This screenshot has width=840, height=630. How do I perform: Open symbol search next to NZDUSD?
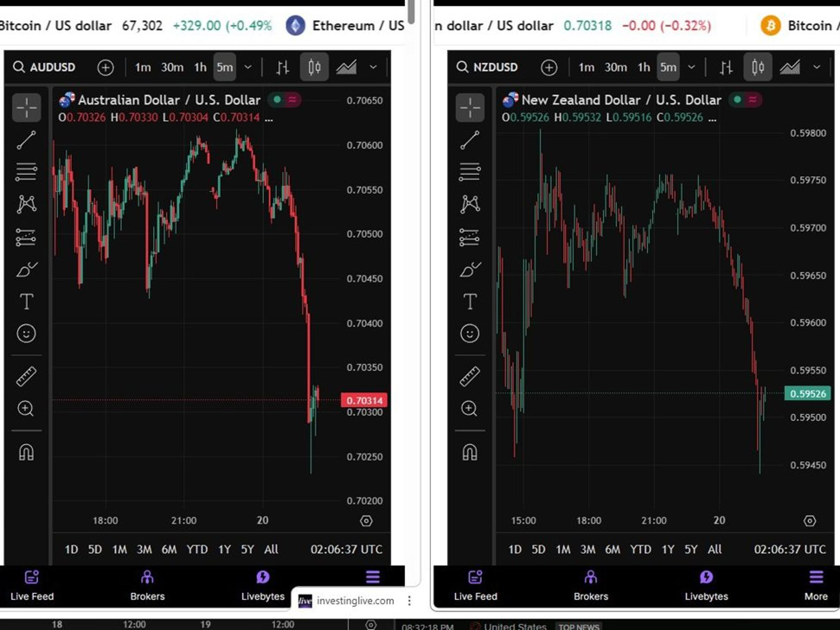(x=463, y=67)
